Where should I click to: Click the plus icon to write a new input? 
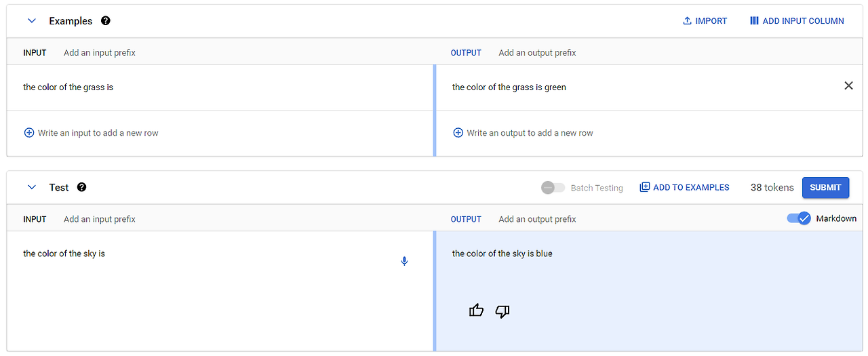pyautogui.click(x=29, y=133)
